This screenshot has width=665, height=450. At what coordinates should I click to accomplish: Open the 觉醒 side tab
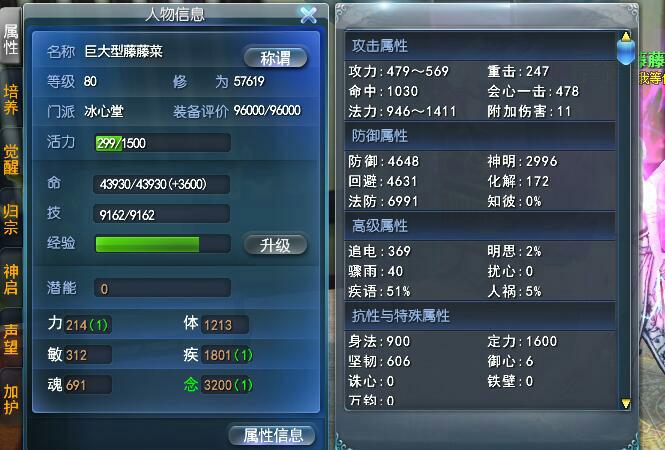click(x=11, y=159)
